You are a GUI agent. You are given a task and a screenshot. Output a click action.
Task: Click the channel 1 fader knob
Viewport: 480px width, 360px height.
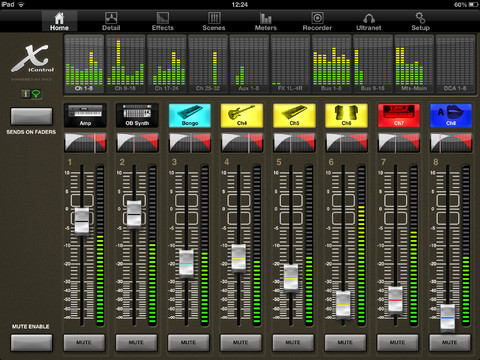(82, 221)
